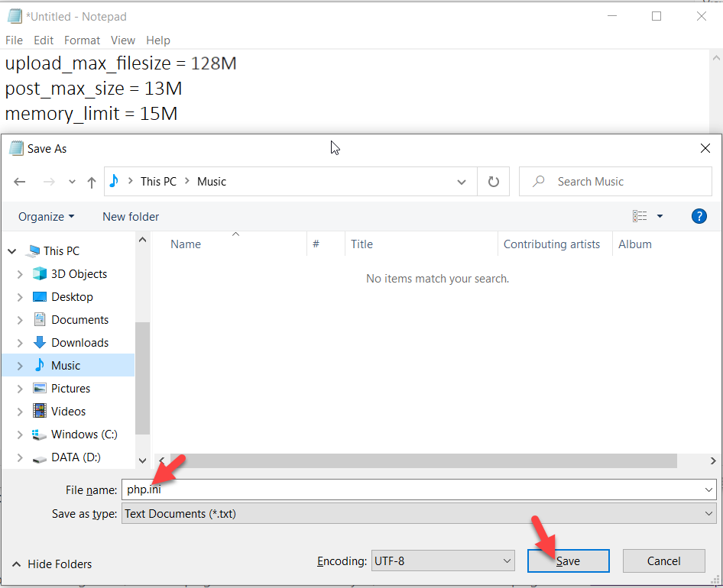Close the Save As dialog
The width and height of the screenshot is (723, 588).
705,148
